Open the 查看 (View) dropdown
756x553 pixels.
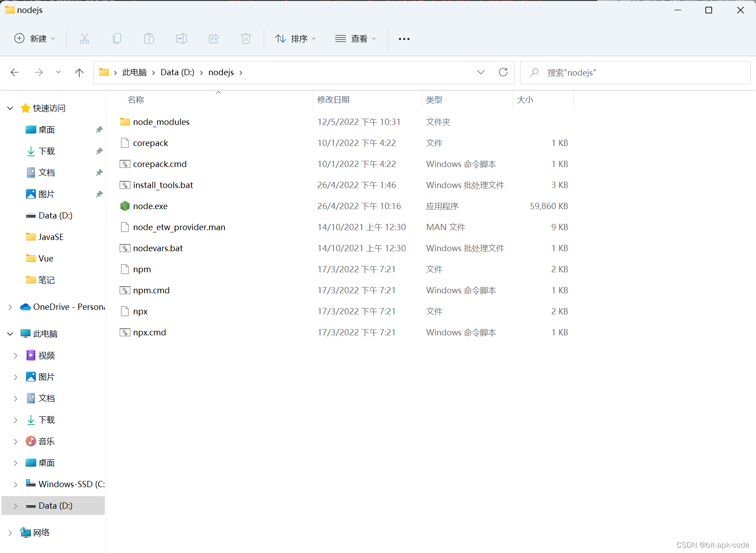click(356, 39)
